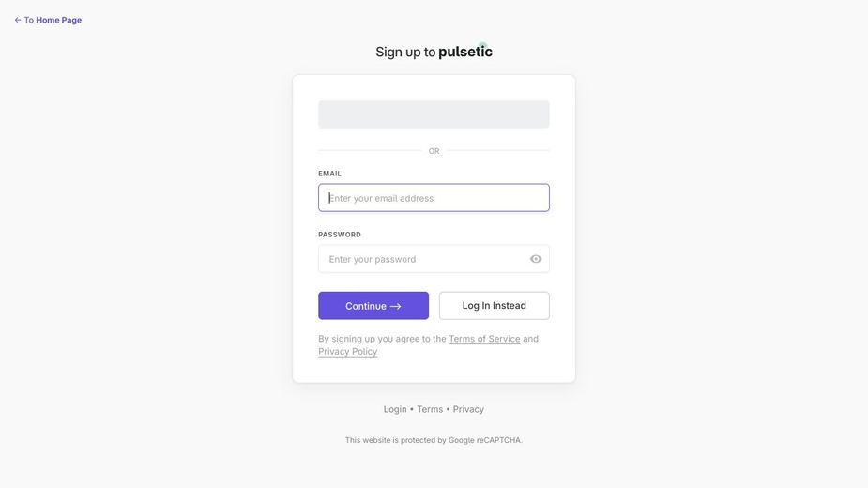Focus the email address input field
Viewport: 868px width, 488px height.
click(434, 198)
